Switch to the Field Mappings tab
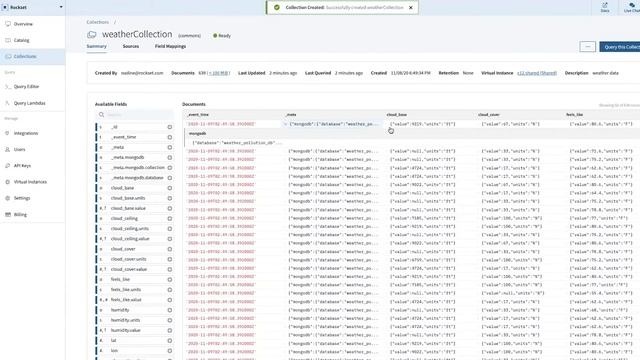 170,47
